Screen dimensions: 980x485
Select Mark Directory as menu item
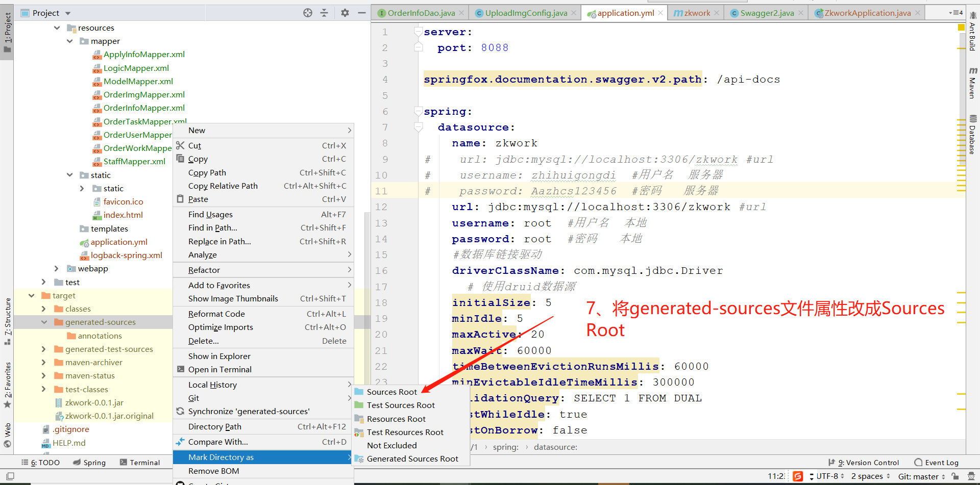pyautogui.click(x=263, y=457)
